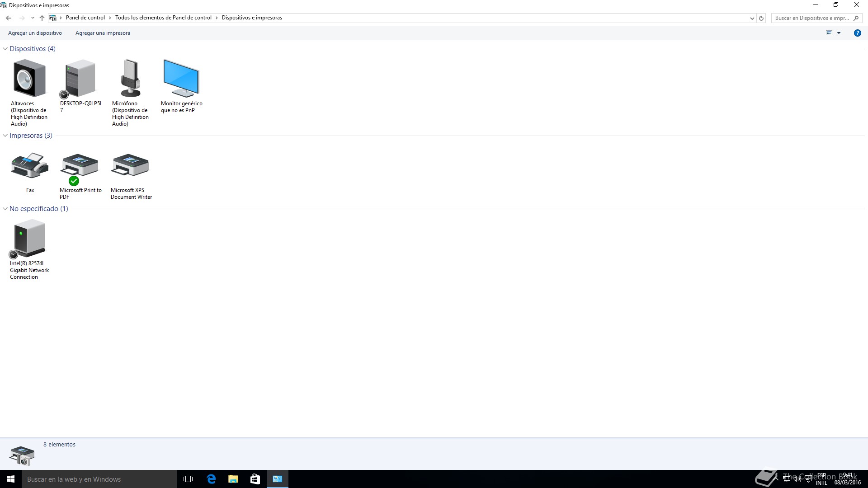Viewport: 868px width, 488px height.
Task: Open the view options dropdown arrow
Action: tap(839, 33)
